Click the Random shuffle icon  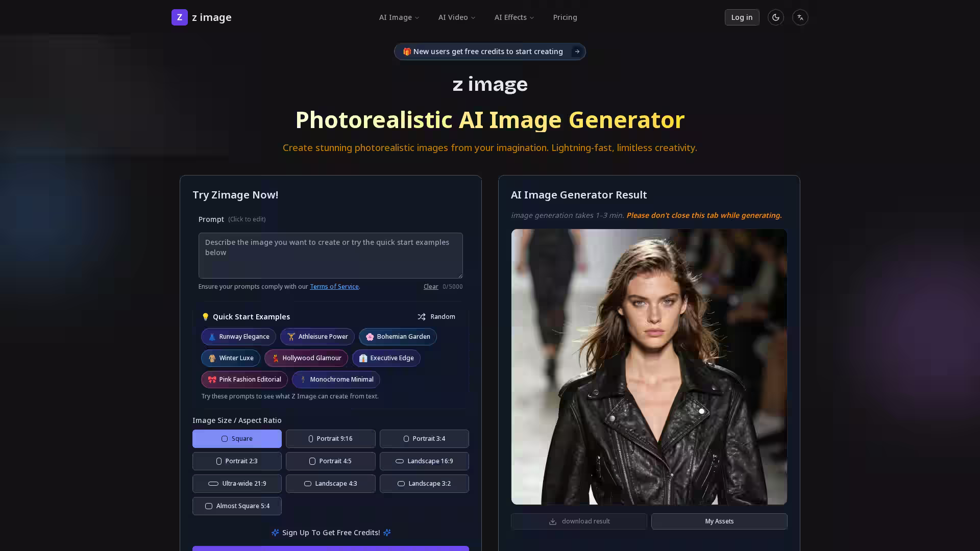pos(422,317)
